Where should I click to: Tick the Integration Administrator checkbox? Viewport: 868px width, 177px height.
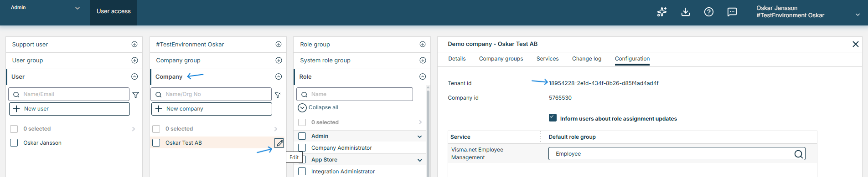click(x=302, y=172)
